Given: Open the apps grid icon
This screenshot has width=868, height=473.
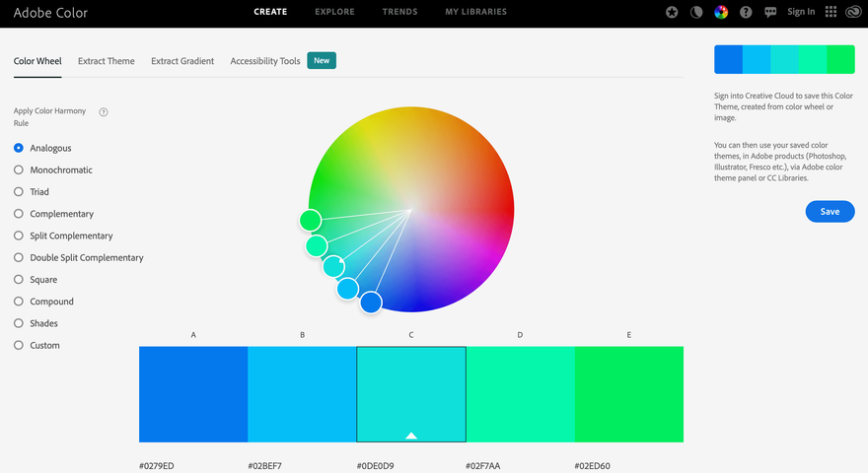Looking at the screenshot, I should (x=831, y=12).
